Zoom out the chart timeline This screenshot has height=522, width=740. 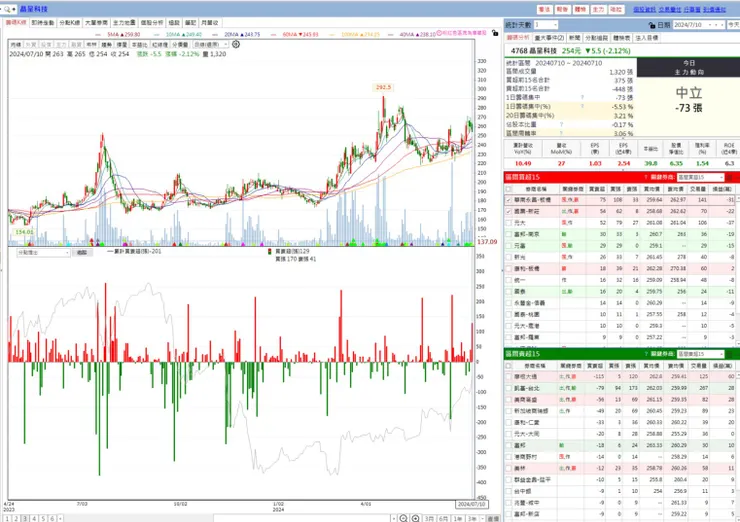tap(403, 518)
